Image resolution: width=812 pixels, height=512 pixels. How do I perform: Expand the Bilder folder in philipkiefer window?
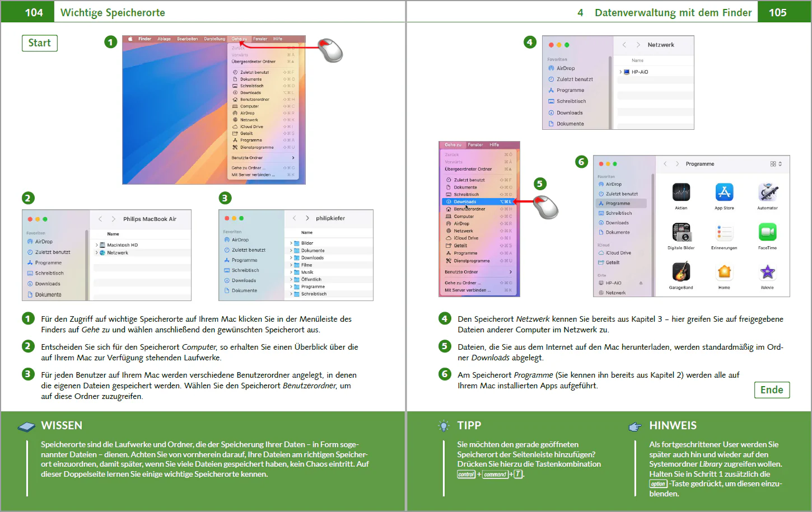291,243
